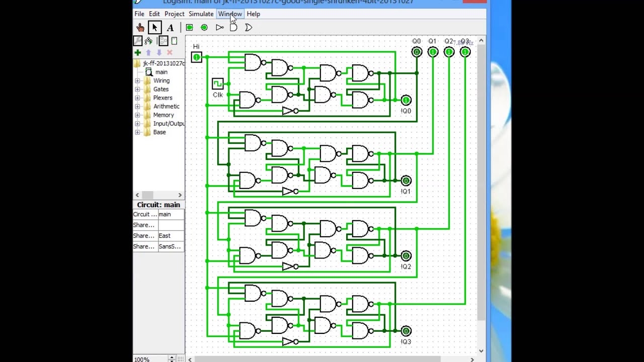
Task: Click the !Q0 output pin
Action: pos(406,100)
